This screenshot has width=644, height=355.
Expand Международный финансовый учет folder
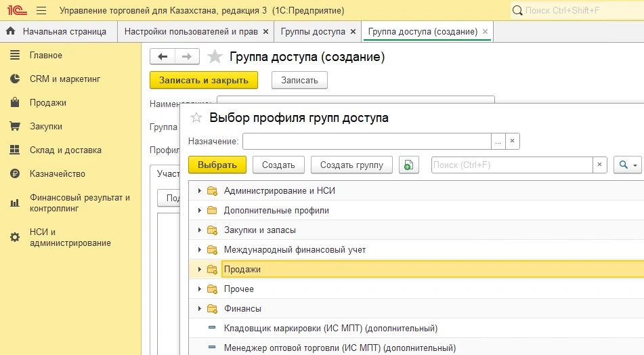[200, 249]
